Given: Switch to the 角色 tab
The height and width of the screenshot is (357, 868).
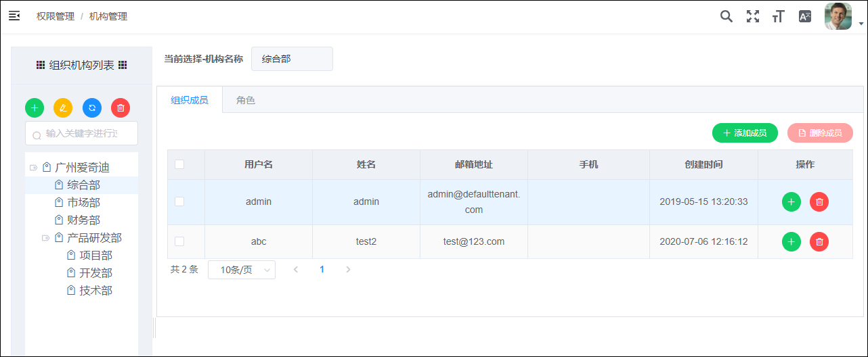Looking at the screenshot, I should pos(246,100).
